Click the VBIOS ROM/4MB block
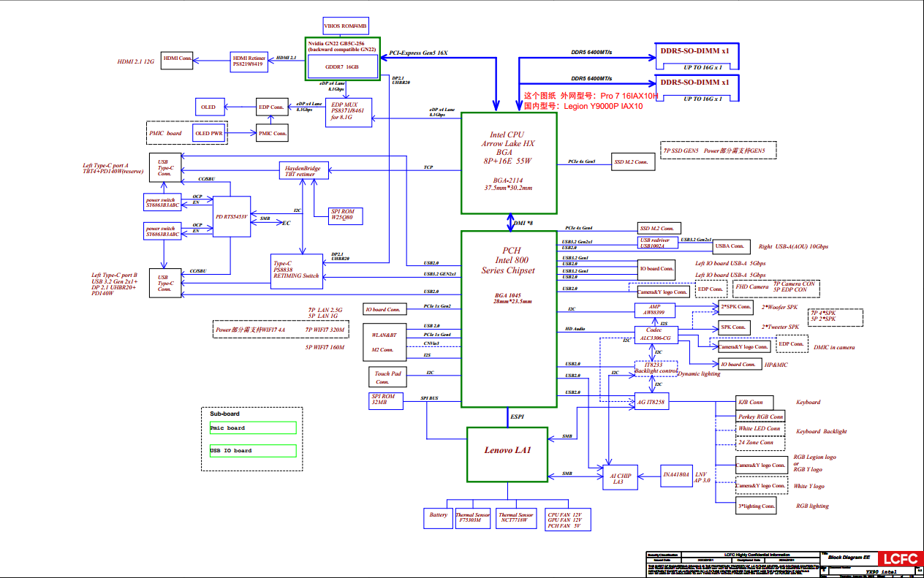Image resolution: width=924 pixels, height=578 pixels. (x=346, y=26)
